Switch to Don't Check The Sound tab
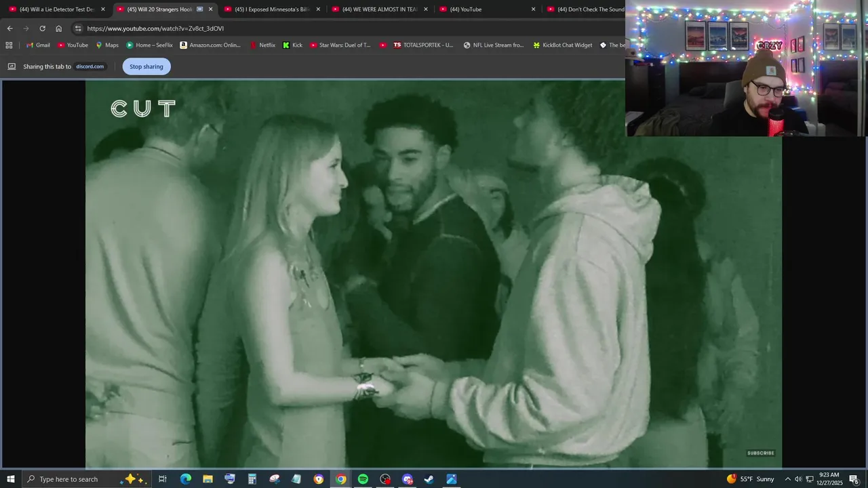The height and width of the screenshot is (488, 868). click(x=586, y=9)
